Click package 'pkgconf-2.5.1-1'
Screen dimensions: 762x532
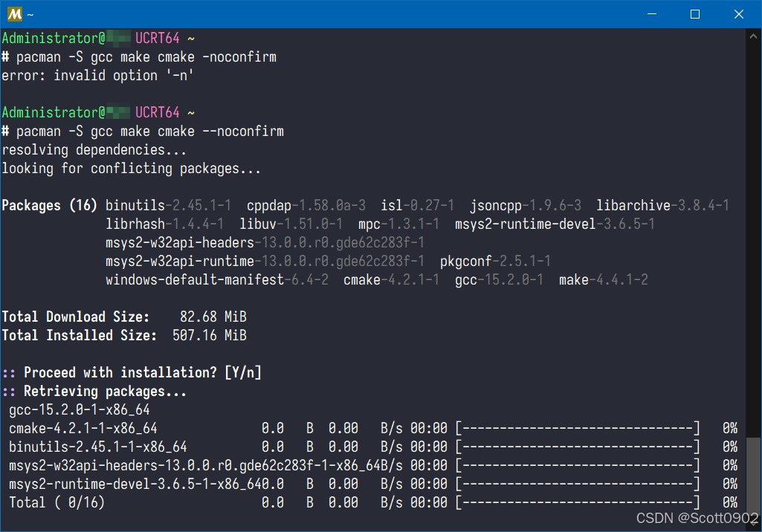(x=495, y=262)
